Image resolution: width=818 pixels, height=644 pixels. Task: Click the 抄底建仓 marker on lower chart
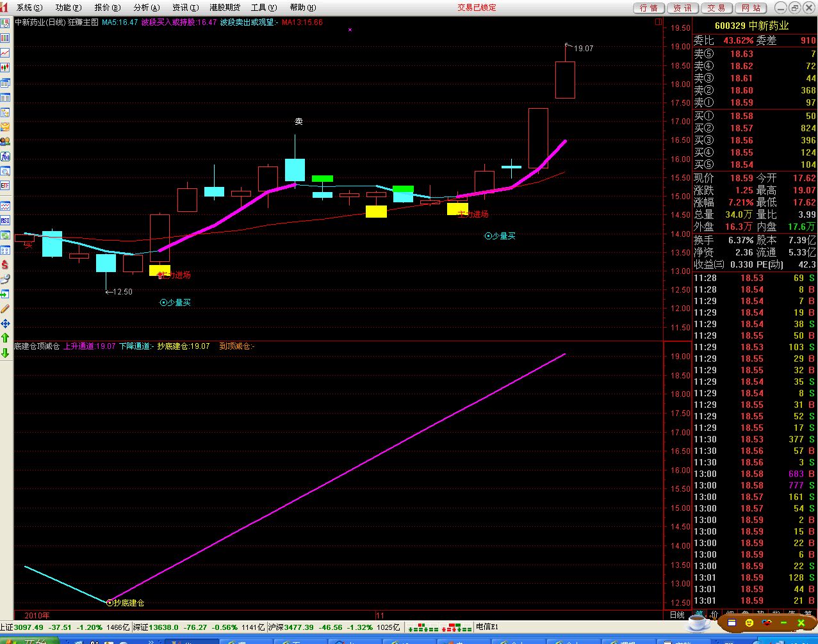point(126,602)
